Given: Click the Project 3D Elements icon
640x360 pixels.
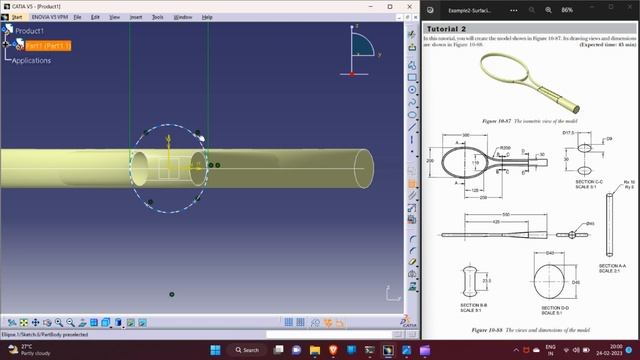Looking at the screenshot, I should point(412,287).
